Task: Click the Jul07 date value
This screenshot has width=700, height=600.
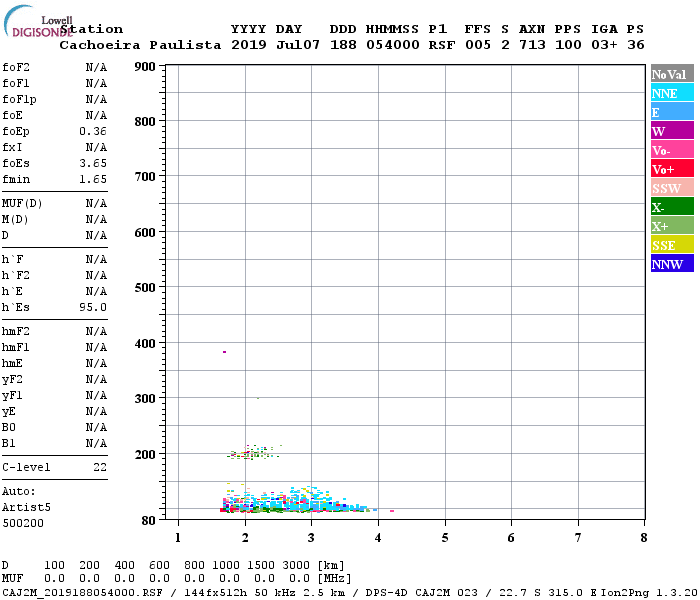Action: pyautogui.click(x=298, y=45)
